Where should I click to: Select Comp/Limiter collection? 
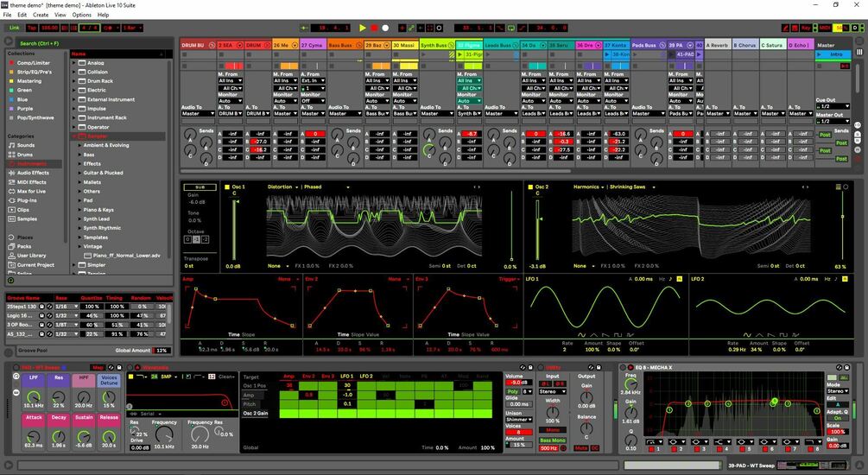33,62
